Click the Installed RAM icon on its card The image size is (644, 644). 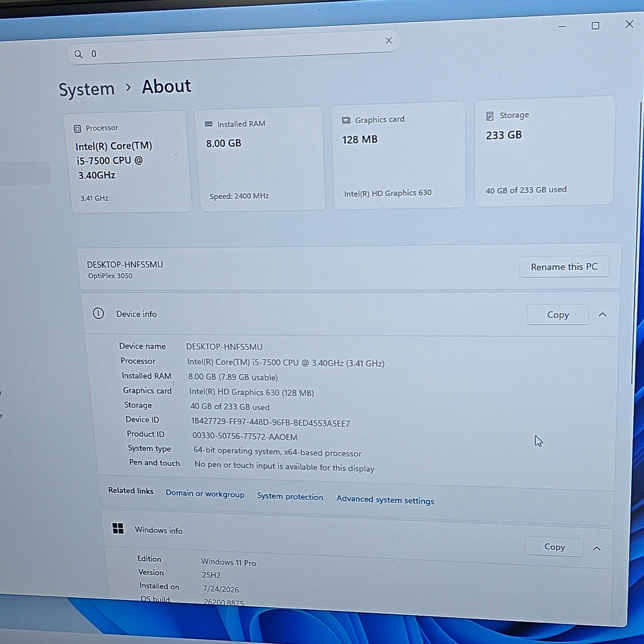click(x=209, y=124)
